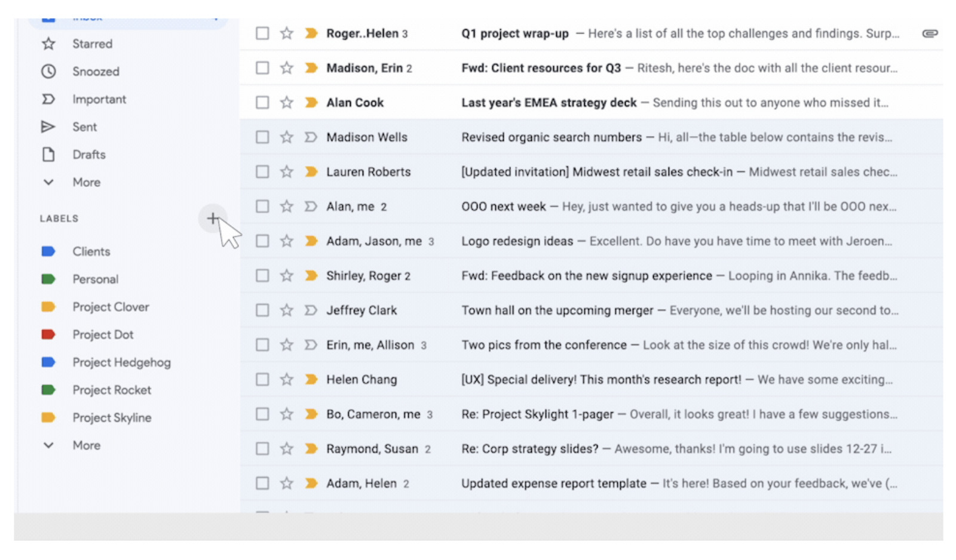Image resolution: width=956 pixels, height=560 pixels.
Task: Star the Lauren Roberts conversation
Action: coord(286,171)
